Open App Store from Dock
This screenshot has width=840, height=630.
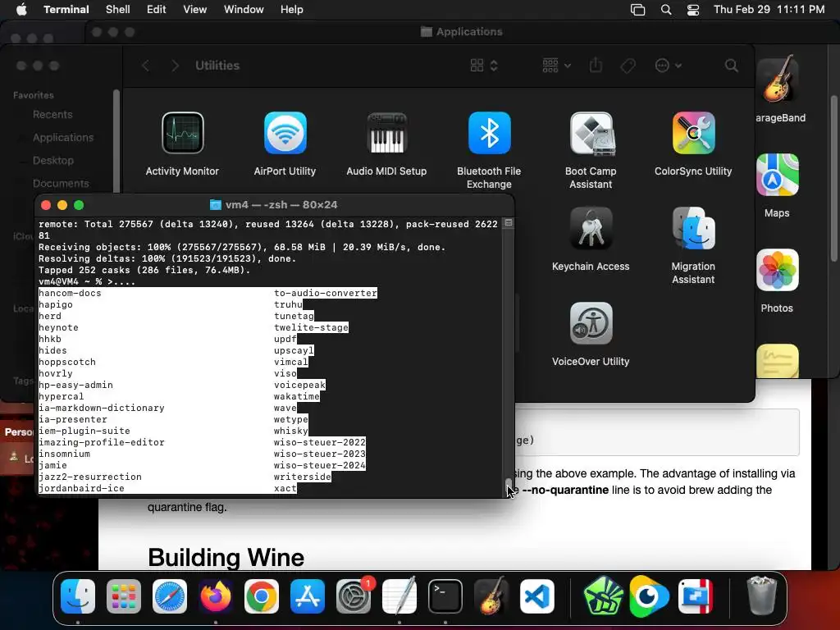pos(308,596)
